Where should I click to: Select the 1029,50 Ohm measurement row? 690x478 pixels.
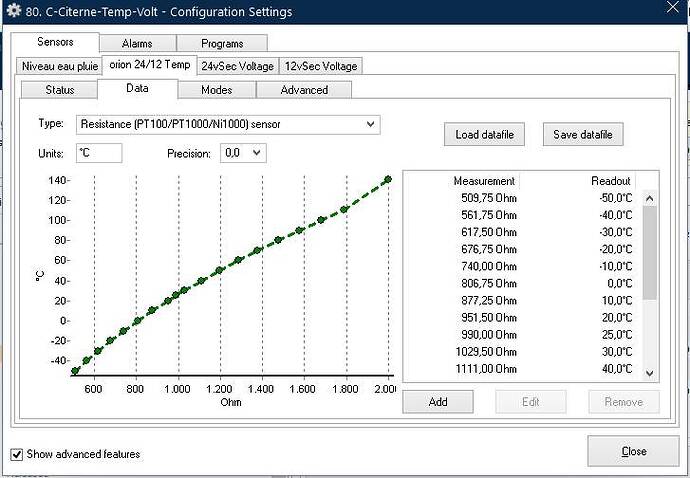523,352
